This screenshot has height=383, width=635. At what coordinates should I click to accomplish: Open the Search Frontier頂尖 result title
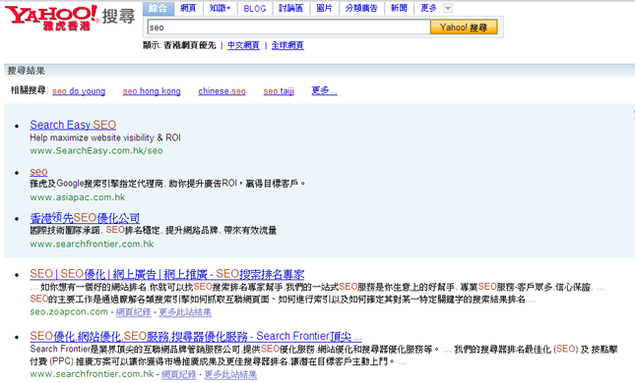point(196,336)
